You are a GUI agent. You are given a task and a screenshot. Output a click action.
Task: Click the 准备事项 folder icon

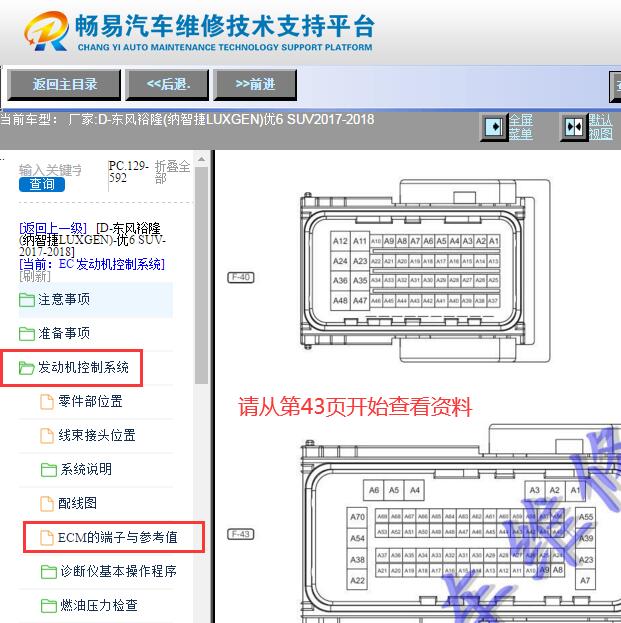coord(27,334)
